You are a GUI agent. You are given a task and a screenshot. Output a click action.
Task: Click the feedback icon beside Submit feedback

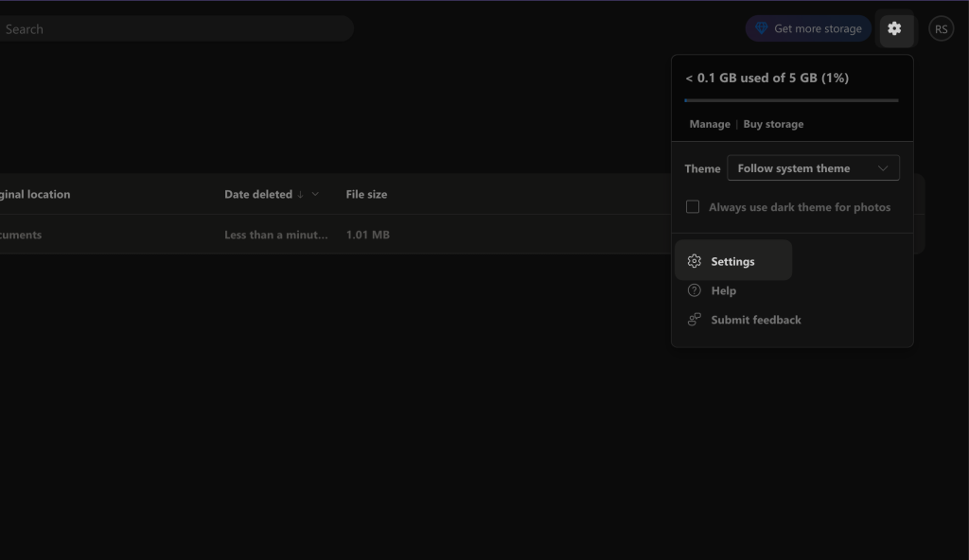[x=694, y=320]
